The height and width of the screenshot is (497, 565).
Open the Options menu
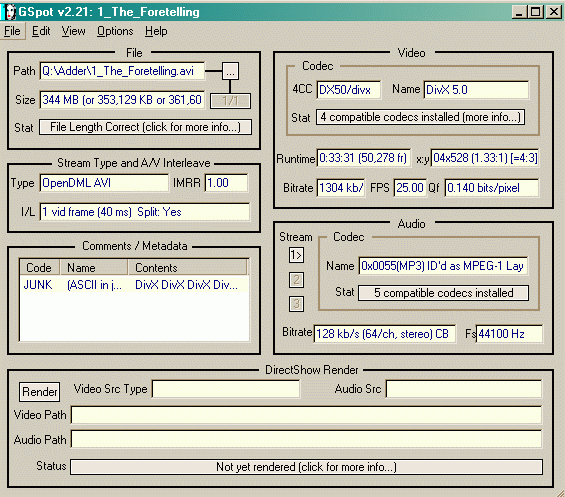[115, 31]
